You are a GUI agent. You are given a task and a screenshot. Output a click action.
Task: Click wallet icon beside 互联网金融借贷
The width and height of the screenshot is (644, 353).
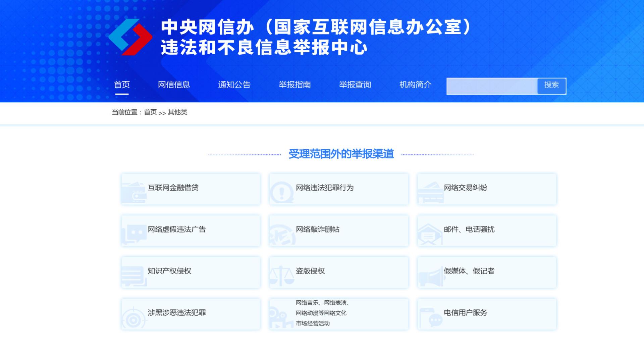134,192
